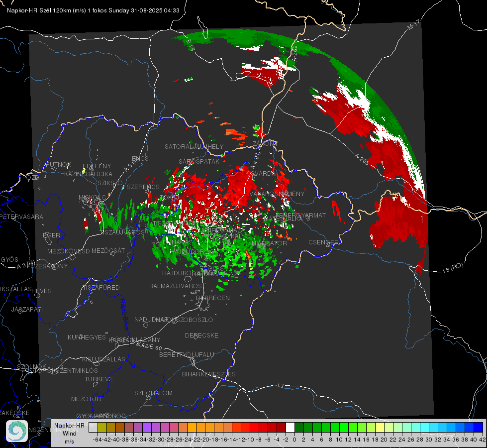Click the EGER label on the map
This screenshot has height=448, width=487.
point(51,235)
